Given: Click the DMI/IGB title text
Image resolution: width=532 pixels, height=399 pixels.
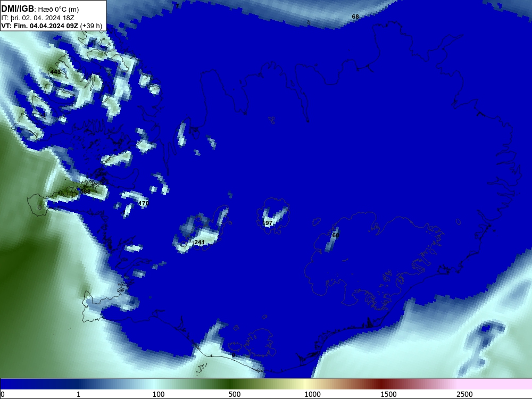Looking at the screenshot, I should [x=18, y=9].
